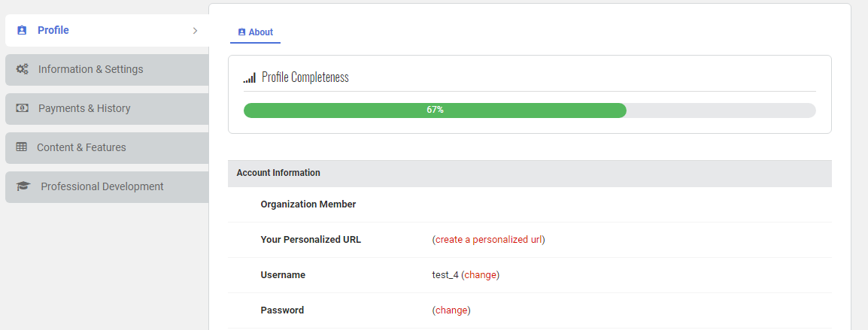Viewport: 868px width, 330px height.
Task: Click the Profile Completeness heading text
Action: (305, 77)
